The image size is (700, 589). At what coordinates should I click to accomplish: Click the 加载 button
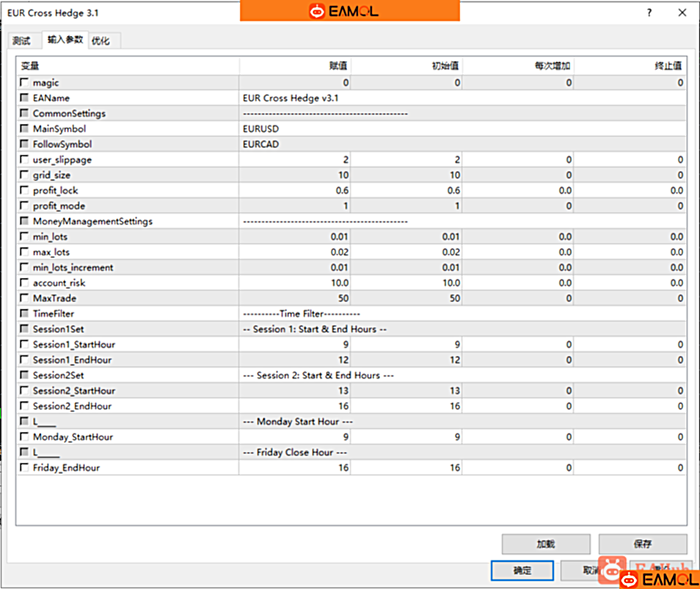tap(545, 544)
